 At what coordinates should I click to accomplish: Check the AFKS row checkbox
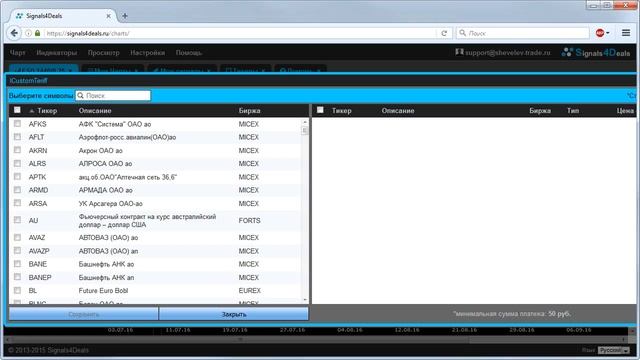(x=17, y=123)
